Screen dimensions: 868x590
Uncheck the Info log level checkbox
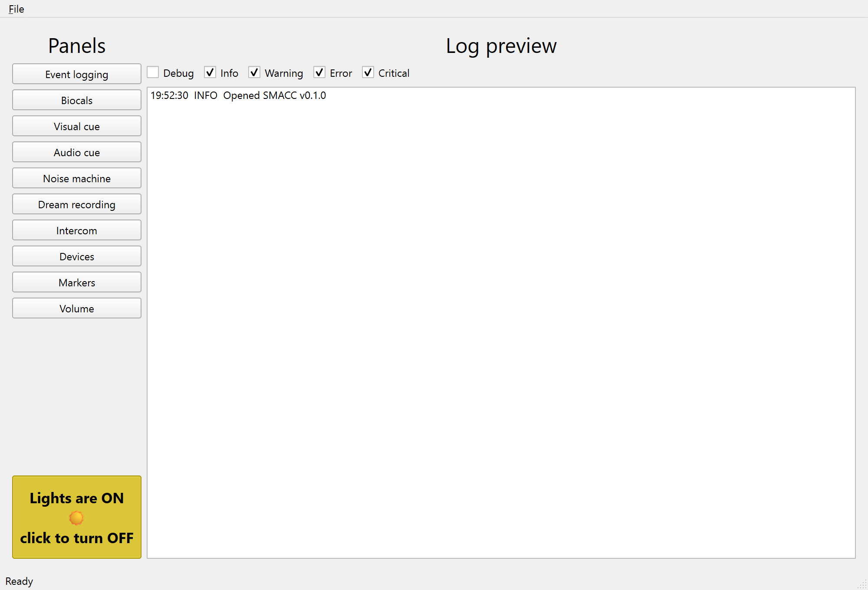[210, 72]
